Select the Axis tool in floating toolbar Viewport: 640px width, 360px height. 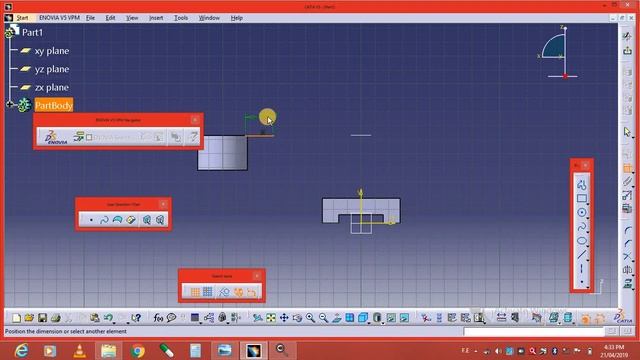[x=582, y=269]
